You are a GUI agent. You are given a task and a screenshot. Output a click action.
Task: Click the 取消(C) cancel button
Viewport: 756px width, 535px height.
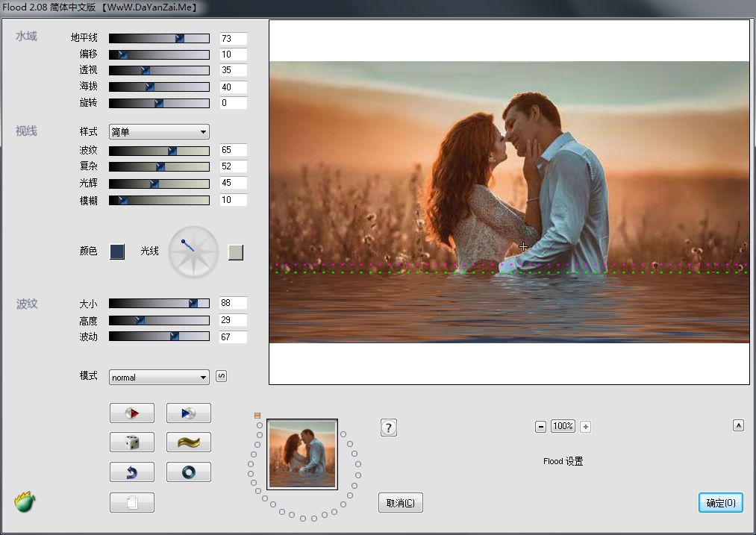[x=401, y=502]
